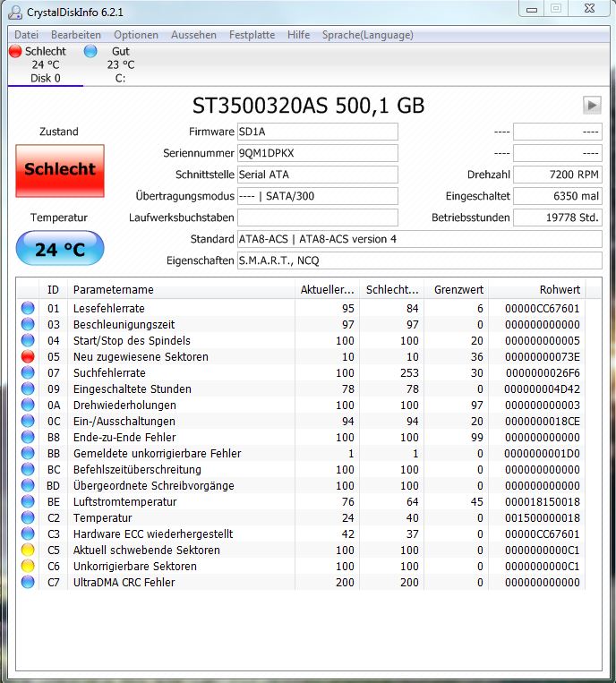The image size is (616, 683).
Task: Click the Übertragungsmodus field SATA/300
Action: coord(318,195)
